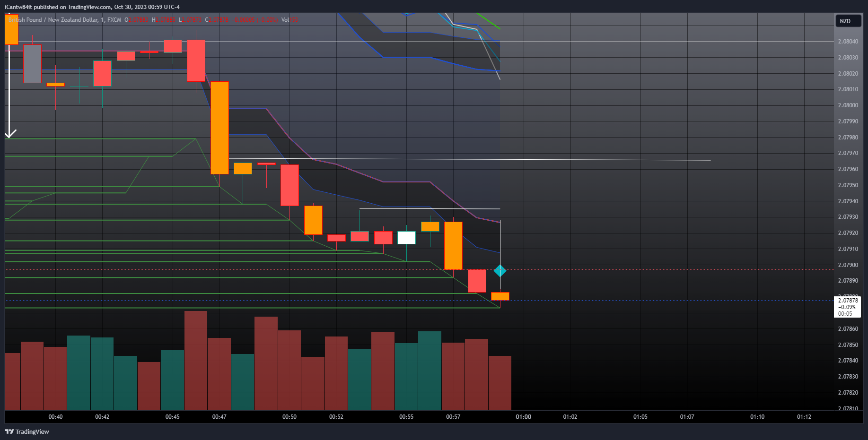Click time axis label 00:45
Viewport: 868px width, 440px height.
point(173,417)
